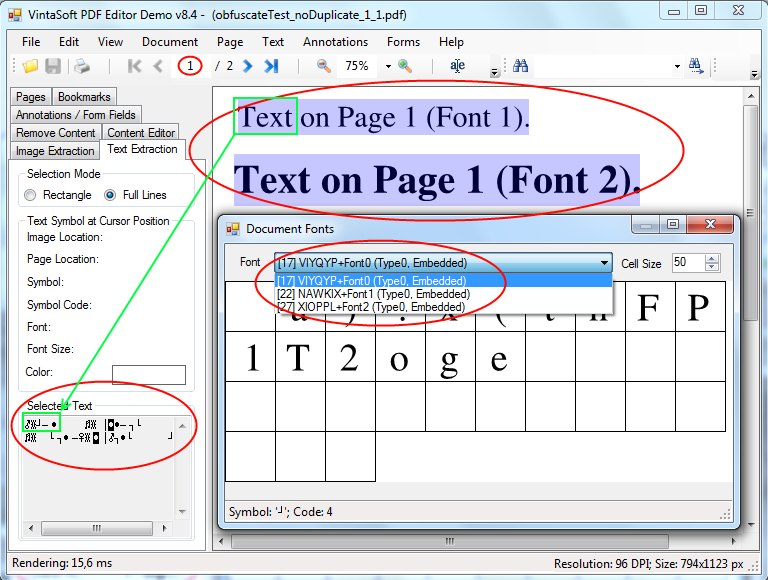The width and height of the screenshot is (768, 580).
Task: Open the Help menu
Action: tap(451, 42)
